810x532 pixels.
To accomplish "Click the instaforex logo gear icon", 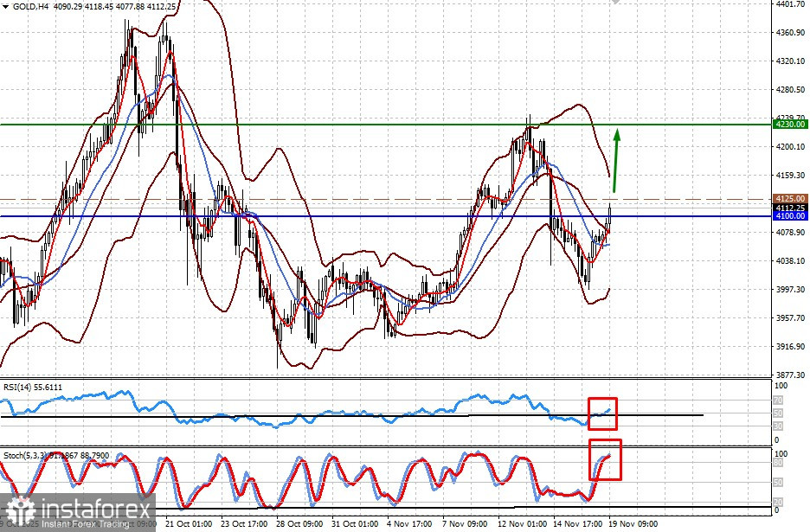I will click(x=20, y=511).
